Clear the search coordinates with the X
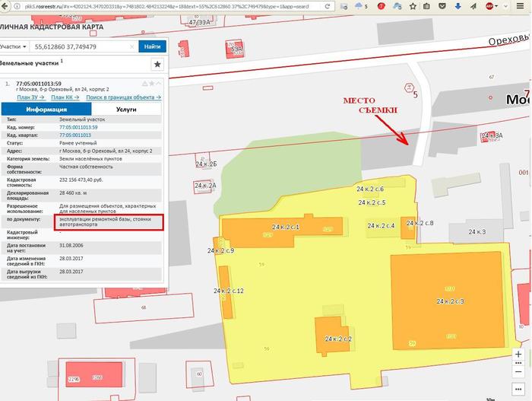This screenshot has height=401, width=532. click(x=131, y=47)
